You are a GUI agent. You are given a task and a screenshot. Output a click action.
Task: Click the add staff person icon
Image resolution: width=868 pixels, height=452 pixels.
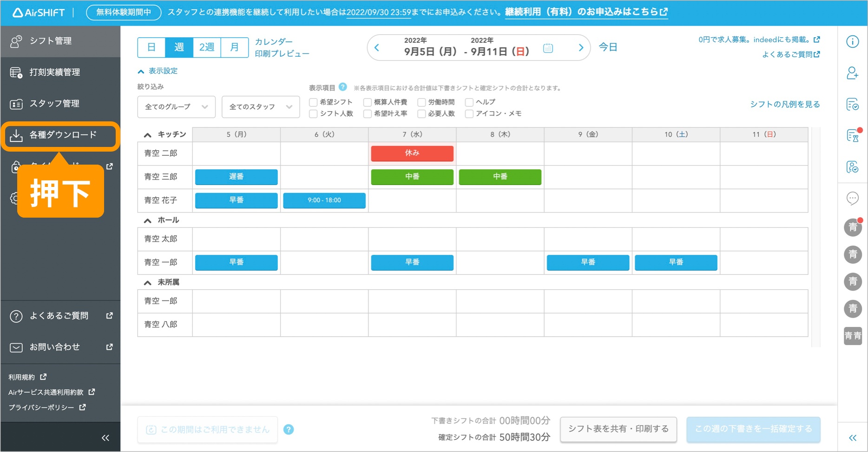[x=852, y=73]
